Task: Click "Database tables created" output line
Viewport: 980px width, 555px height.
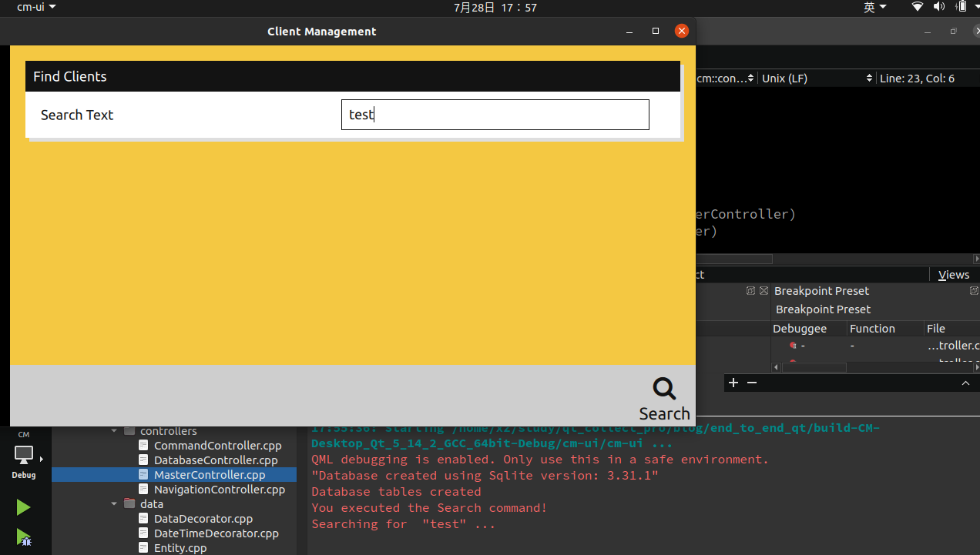Action: 396,492
